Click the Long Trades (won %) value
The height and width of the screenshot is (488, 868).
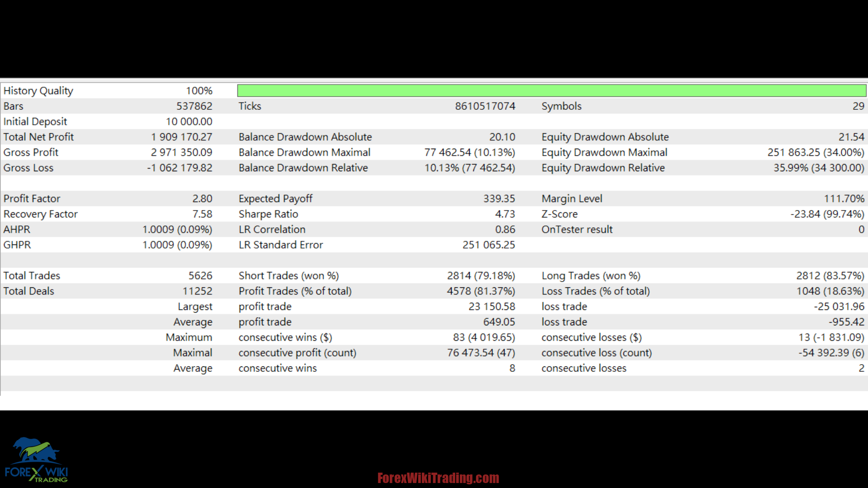830,276
